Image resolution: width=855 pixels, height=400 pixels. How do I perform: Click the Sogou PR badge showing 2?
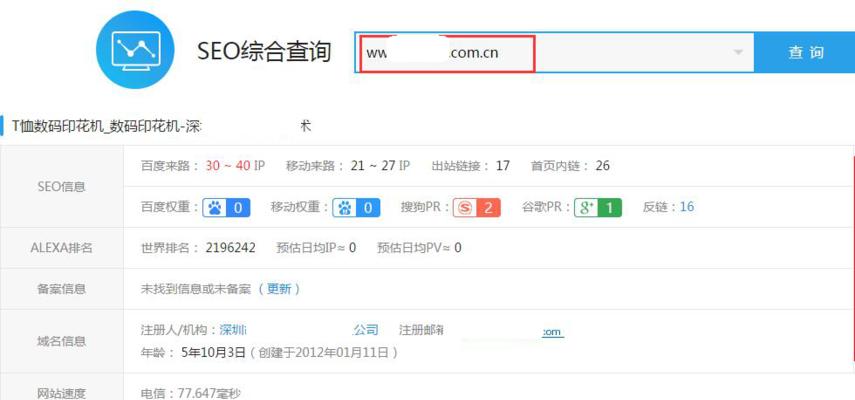pyautogui.click(x=477, y=207)
